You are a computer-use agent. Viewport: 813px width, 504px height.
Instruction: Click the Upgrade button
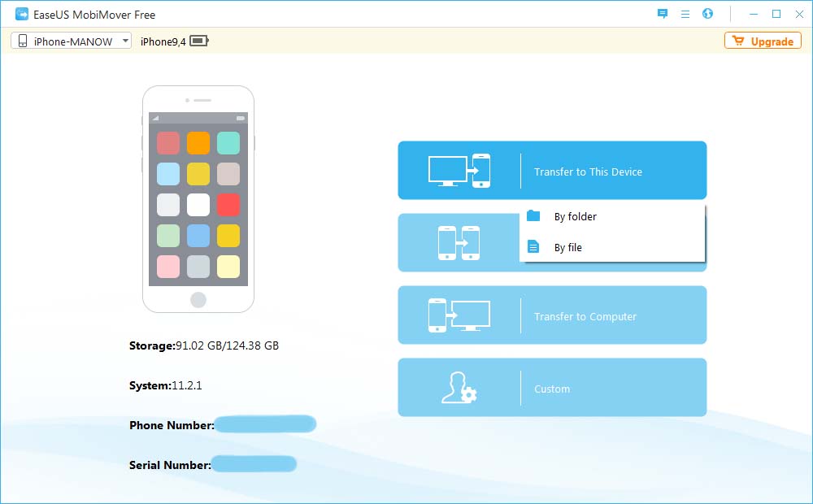tap(763, 40)
